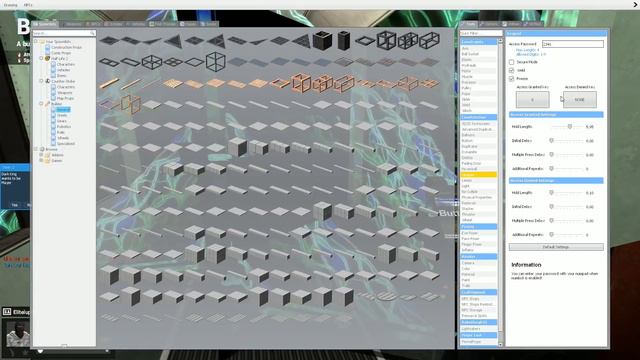
Task: Click the Counter-Strike game icon in the tree
Action: [x=47, y=81]
